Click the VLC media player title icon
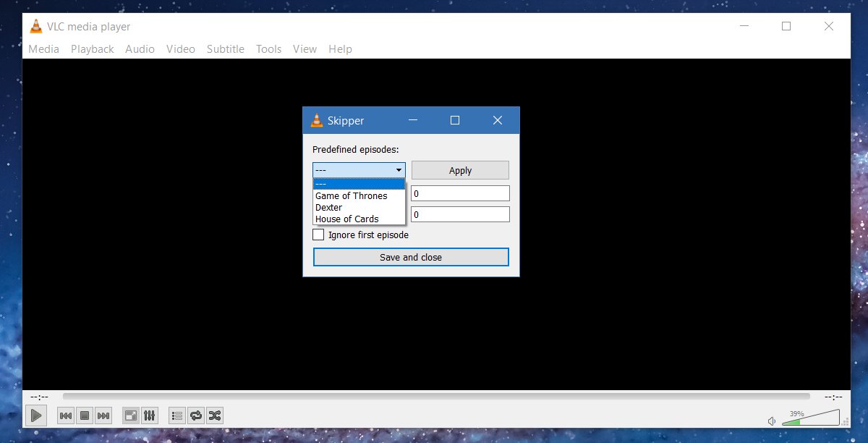 pyautogui.click(x=35, y=27)
